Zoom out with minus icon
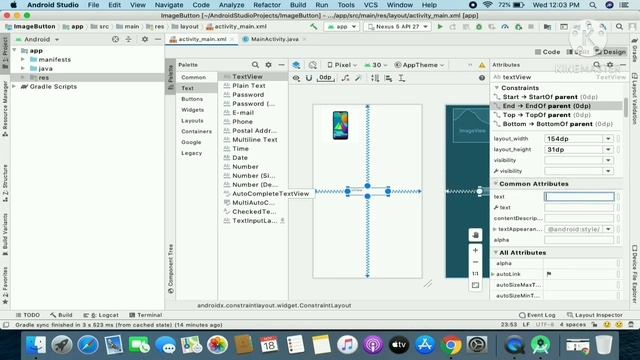The height and width of the screenshot is (360, 640). (476, 262)
